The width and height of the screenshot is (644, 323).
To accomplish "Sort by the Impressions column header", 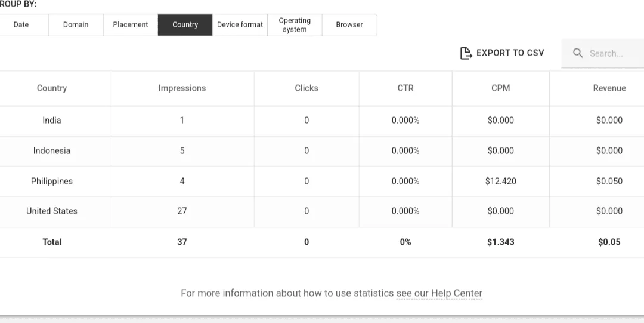I will (x=182, y=88).
